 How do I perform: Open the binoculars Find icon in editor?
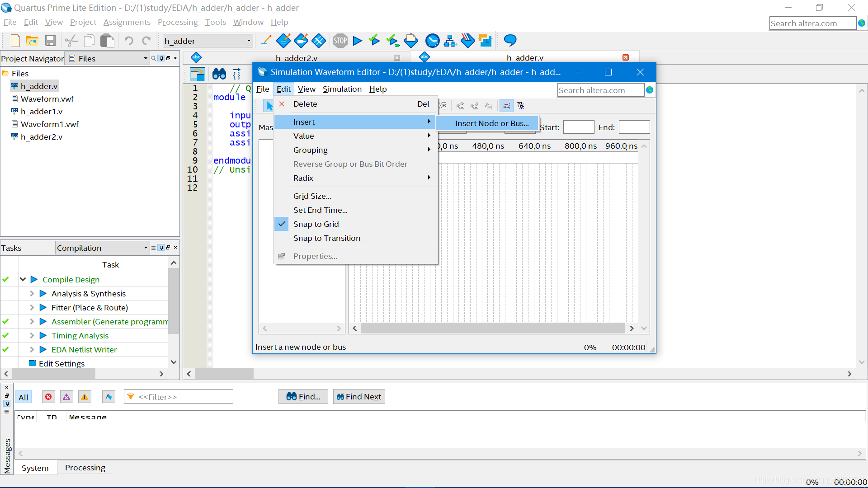coord(219,74)
